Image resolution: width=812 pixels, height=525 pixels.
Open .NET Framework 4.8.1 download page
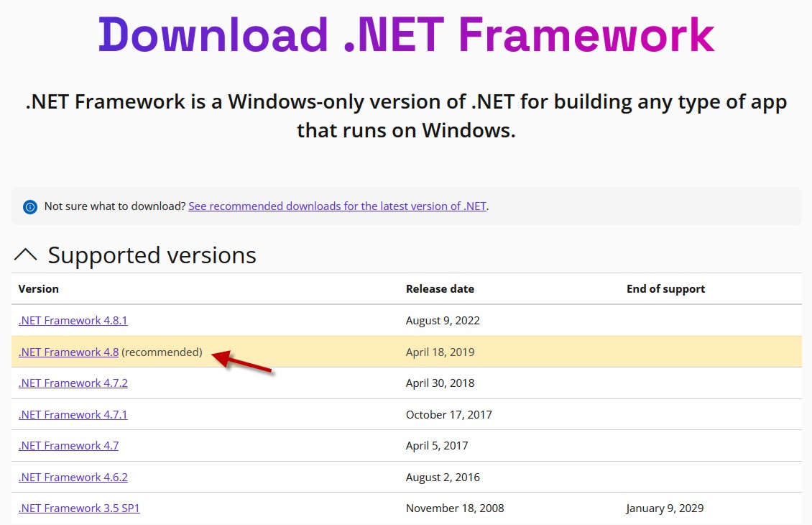[73, 320]
